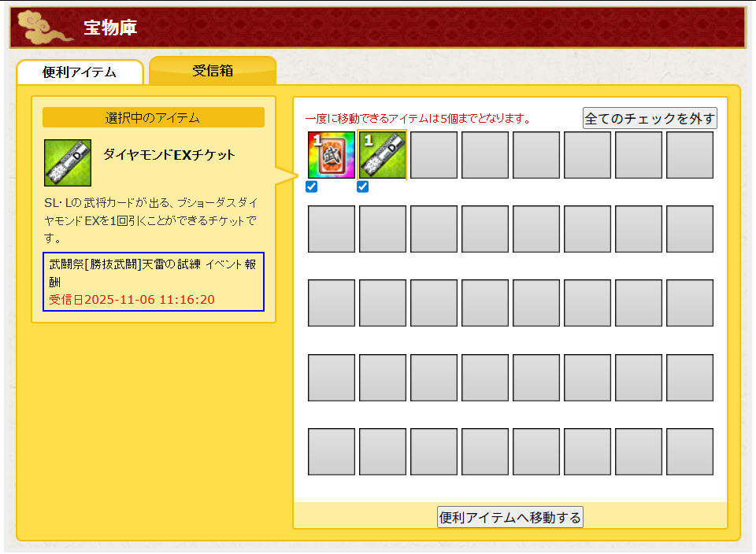Click the red five-item limit notice text
Screen dimensions: 756x554
[417, 119]
